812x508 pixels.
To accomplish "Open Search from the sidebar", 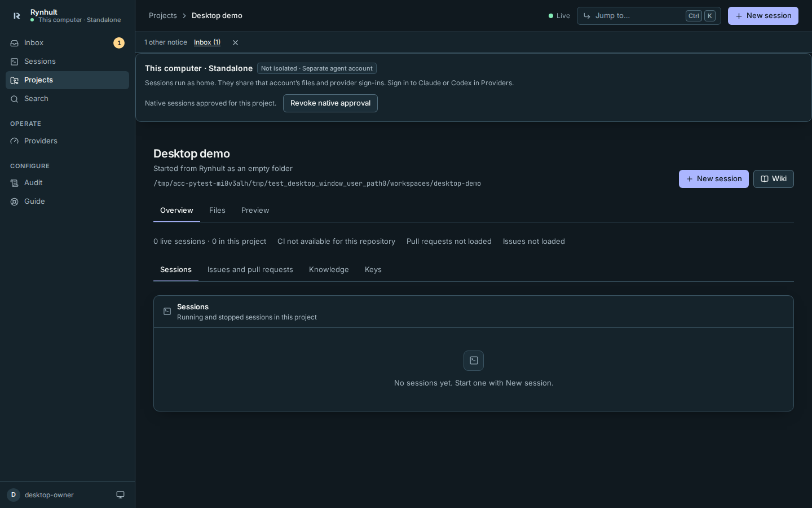I will tap(67, 99).
